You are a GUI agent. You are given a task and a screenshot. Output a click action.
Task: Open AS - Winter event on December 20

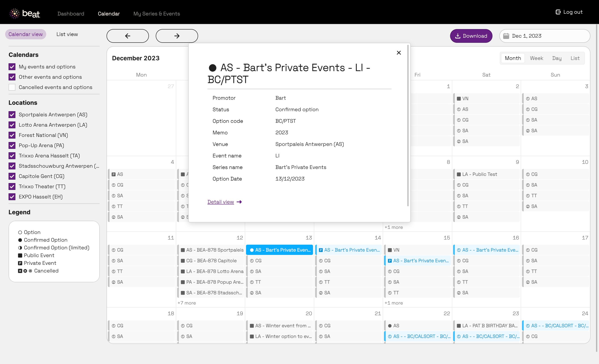click(280, 326)
